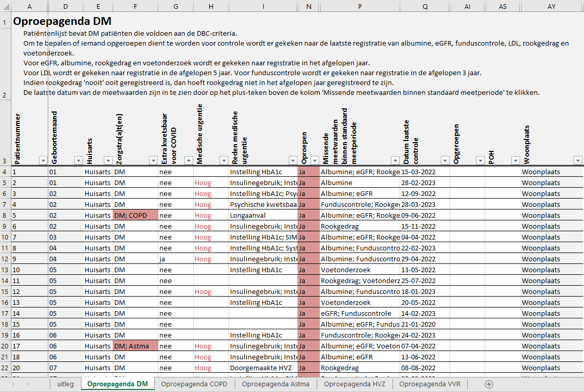This screenshot has height=392, width=584.
Task: Click the Hoog urgency cell for patient 2
Action: [211, 183]
